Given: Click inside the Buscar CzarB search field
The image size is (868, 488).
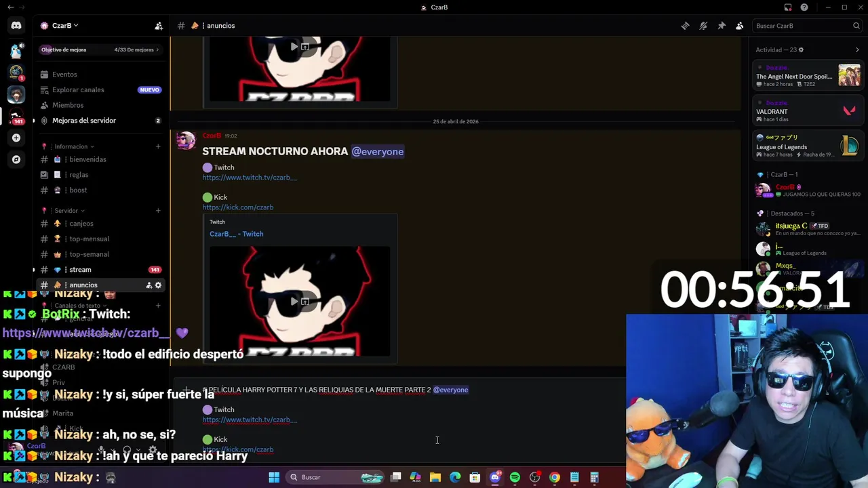Looking at the screenshot, I should (x=807, y=26).
